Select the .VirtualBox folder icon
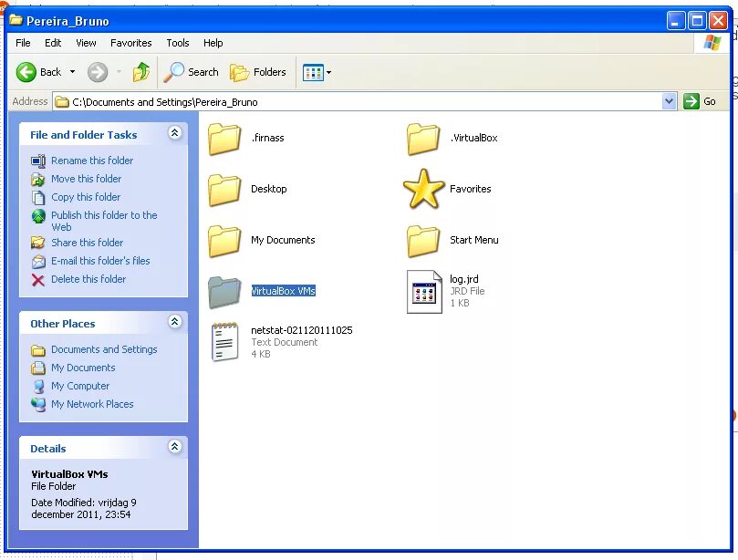This screenshot has width=738, height=560. 423,139
